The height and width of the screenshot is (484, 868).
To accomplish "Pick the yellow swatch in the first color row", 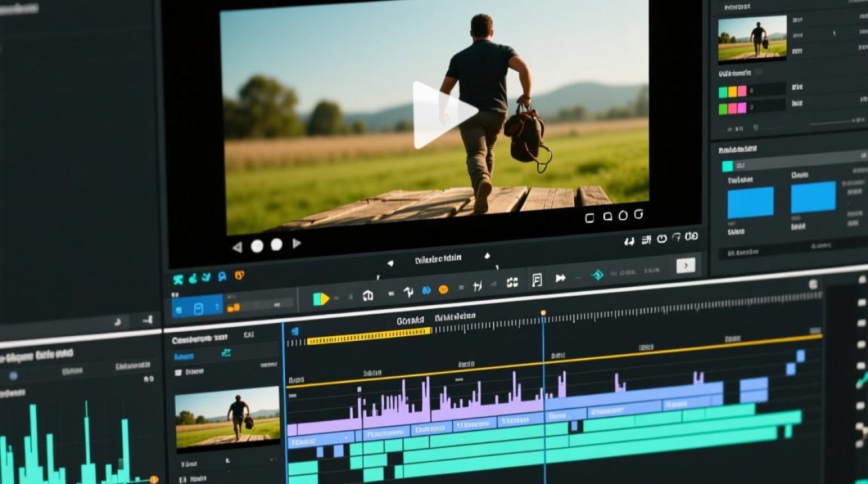I will [x=732, y=92].
